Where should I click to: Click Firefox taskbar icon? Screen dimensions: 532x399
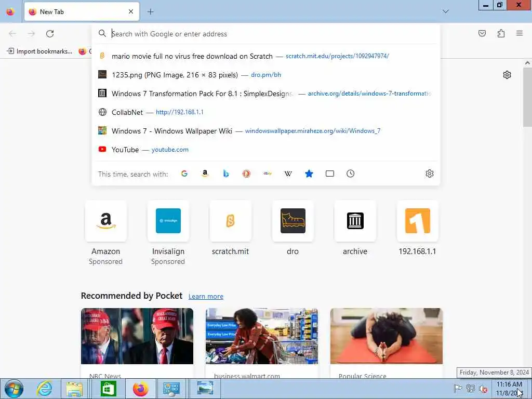pyautogui.click(x=140, y=389)
